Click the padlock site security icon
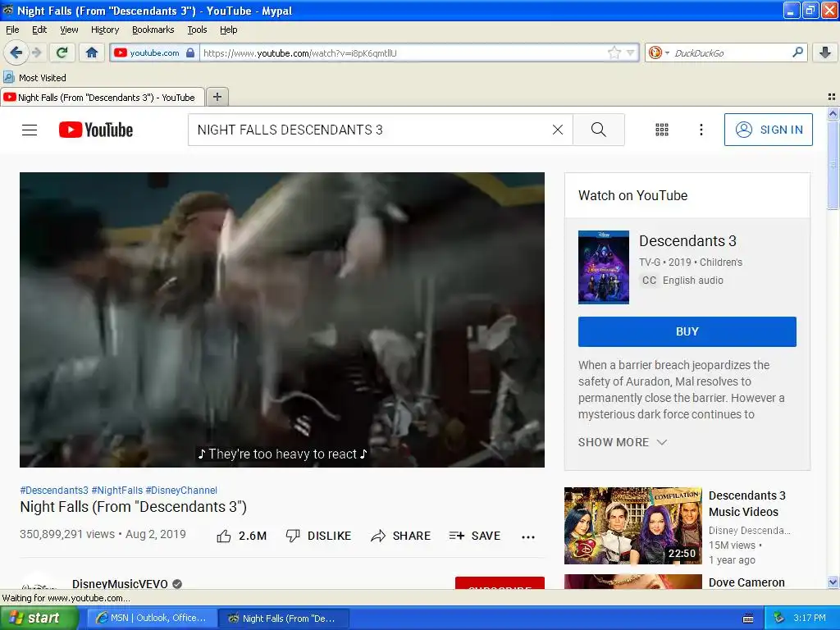 pos(190,52)
